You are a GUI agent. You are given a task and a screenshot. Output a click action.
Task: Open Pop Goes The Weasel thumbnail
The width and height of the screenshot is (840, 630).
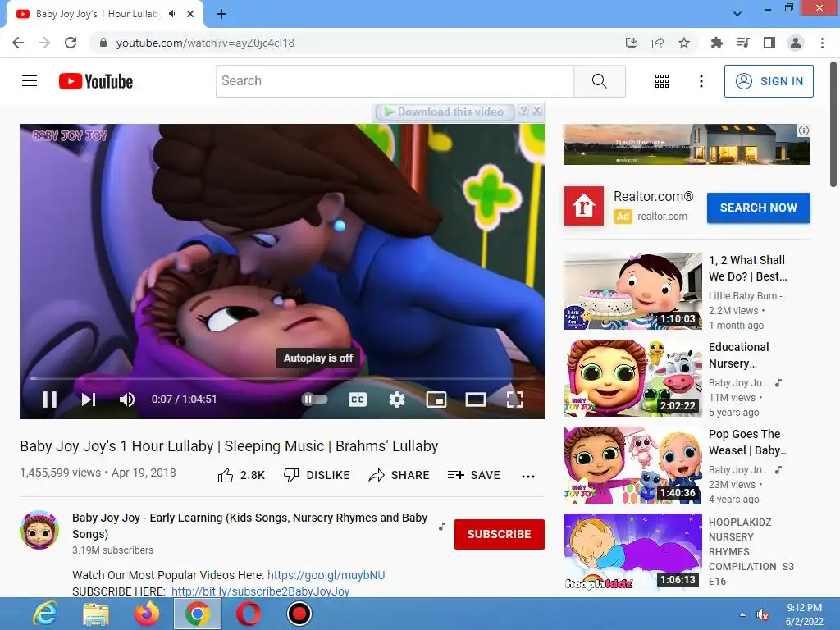(632, 465)
